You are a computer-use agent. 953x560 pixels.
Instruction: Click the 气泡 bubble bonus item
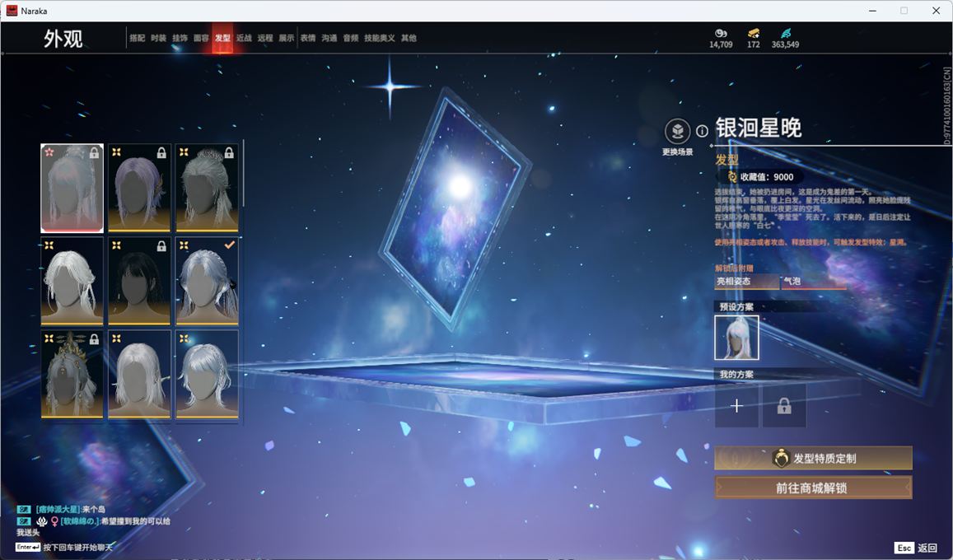point(813,282)
